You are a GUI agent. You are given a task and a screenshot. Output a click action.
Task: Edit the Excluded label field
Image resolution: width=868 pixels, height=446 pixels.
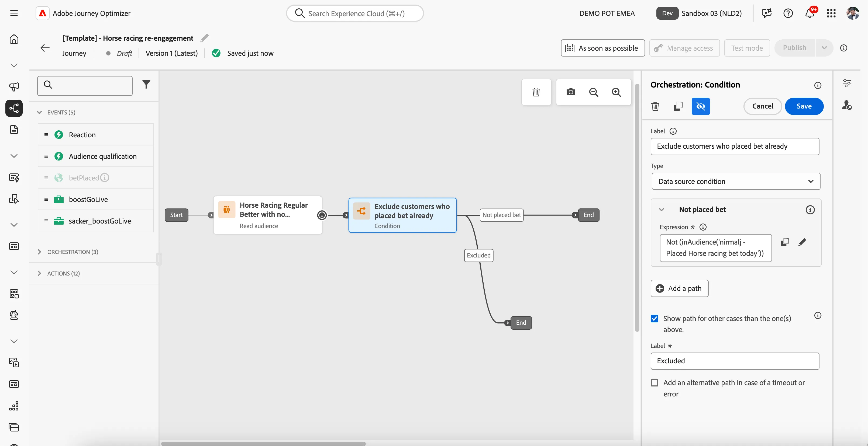[735, 361]
